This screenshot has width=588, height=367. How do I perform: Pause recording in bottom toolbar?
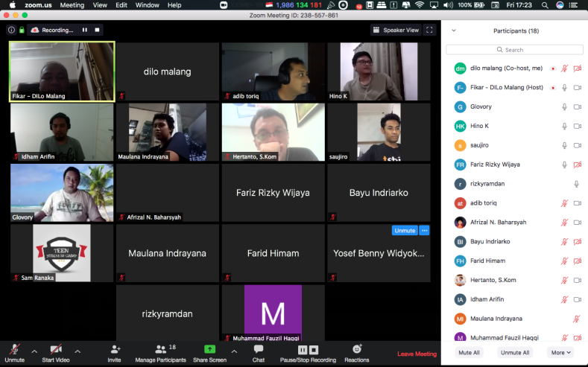[303, 350]
